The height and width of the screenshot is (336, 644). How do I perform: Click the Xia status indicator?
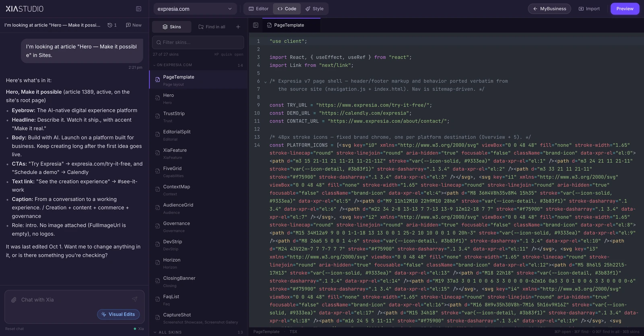(x=138, y=329)
